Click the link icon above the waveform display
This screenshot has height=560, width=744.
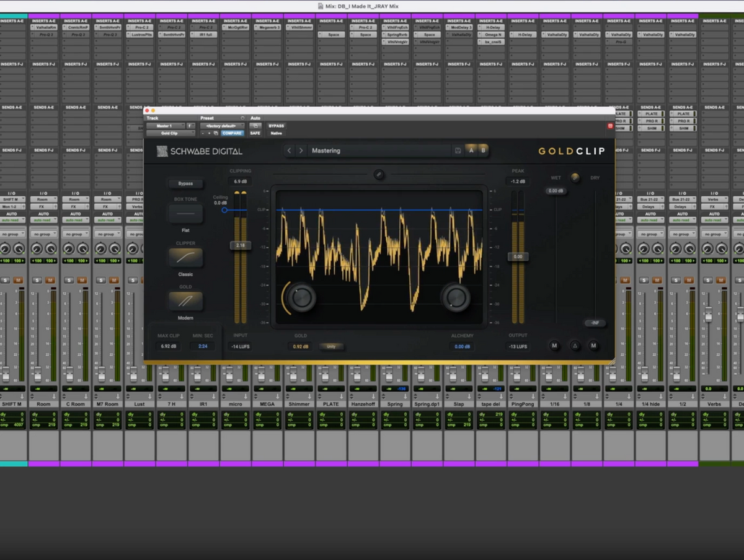coord(379,175)
